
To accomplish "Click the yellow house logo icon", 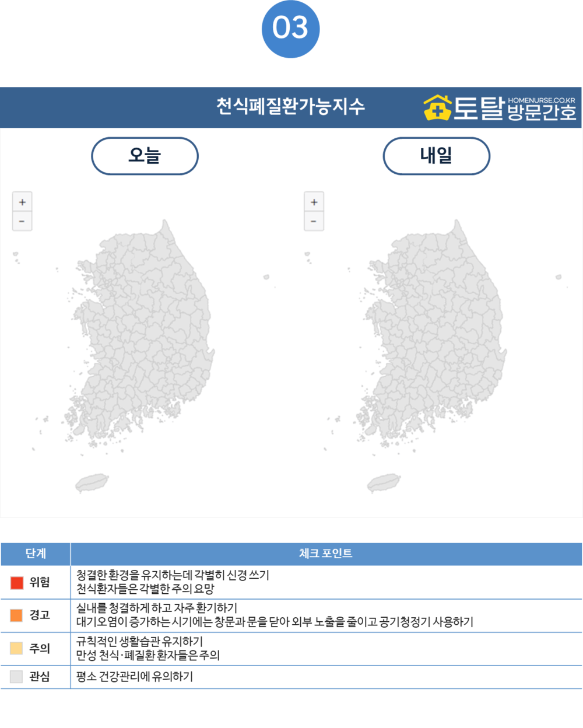I will click(437, 108).
